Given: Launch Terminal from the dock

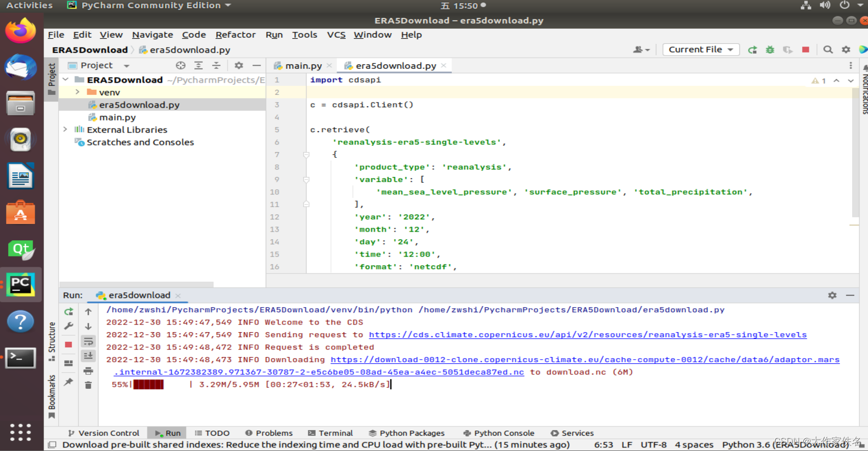Looking at the screenshot, I should pyautogui.click(x=21, y=358).
